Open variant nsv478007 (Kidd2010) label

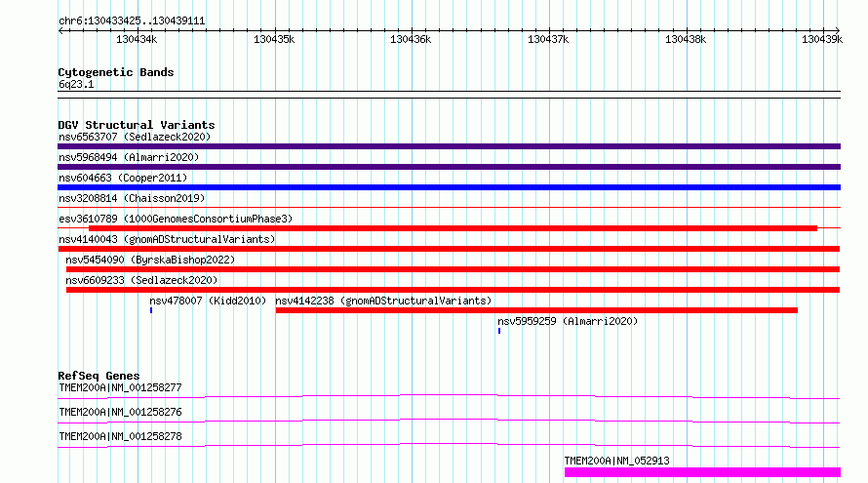[208, 301]
